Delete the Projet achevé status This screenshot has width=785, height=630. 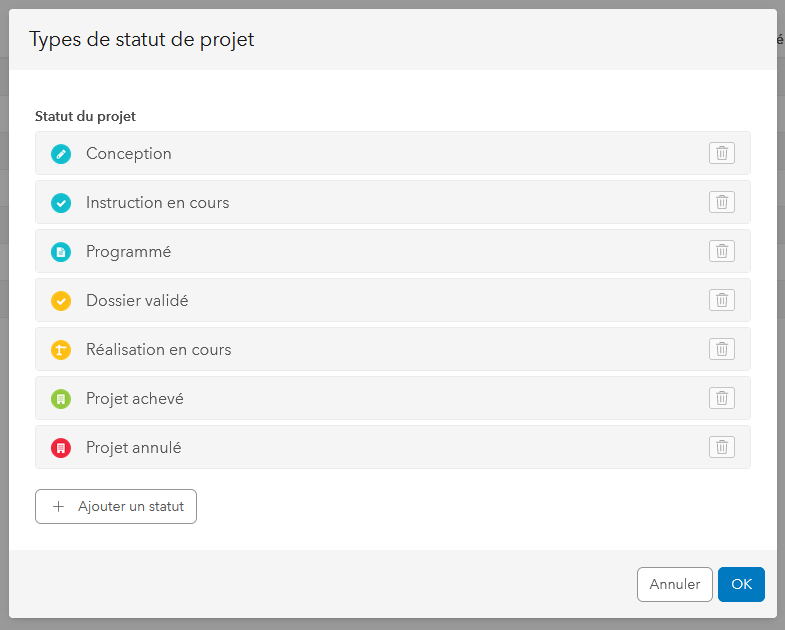click(721, 398)
